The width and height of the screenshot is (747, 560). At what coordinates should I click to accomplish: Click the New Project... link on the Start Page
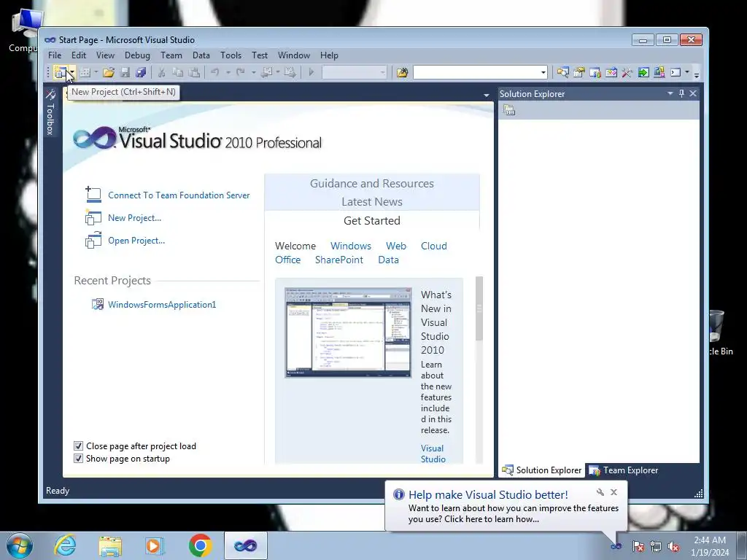pos(134,217)
